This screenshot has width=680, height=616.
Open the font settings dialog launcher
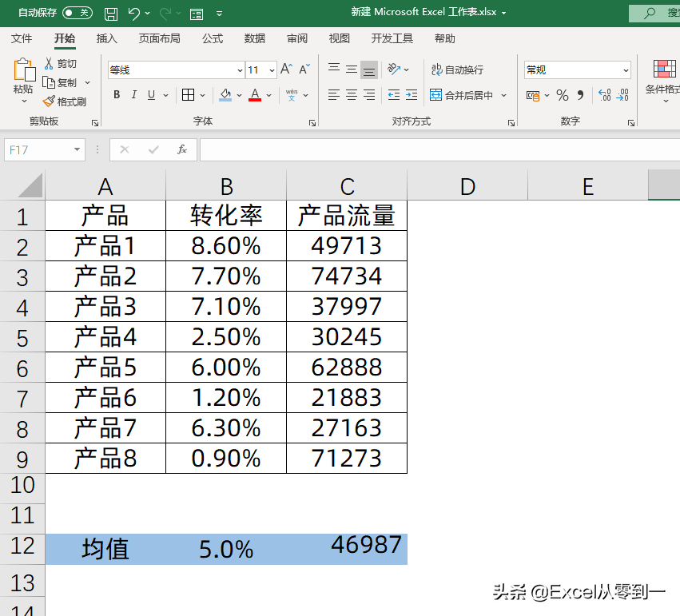click(312, 123)
